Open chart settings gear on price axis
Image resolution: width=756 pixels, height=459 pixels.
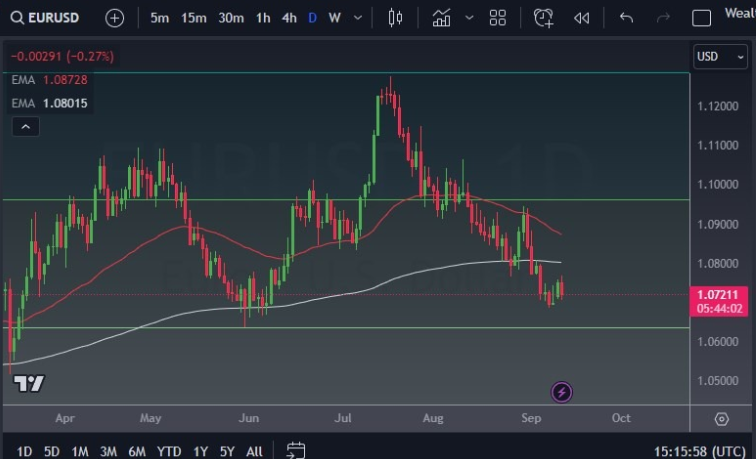721,418
